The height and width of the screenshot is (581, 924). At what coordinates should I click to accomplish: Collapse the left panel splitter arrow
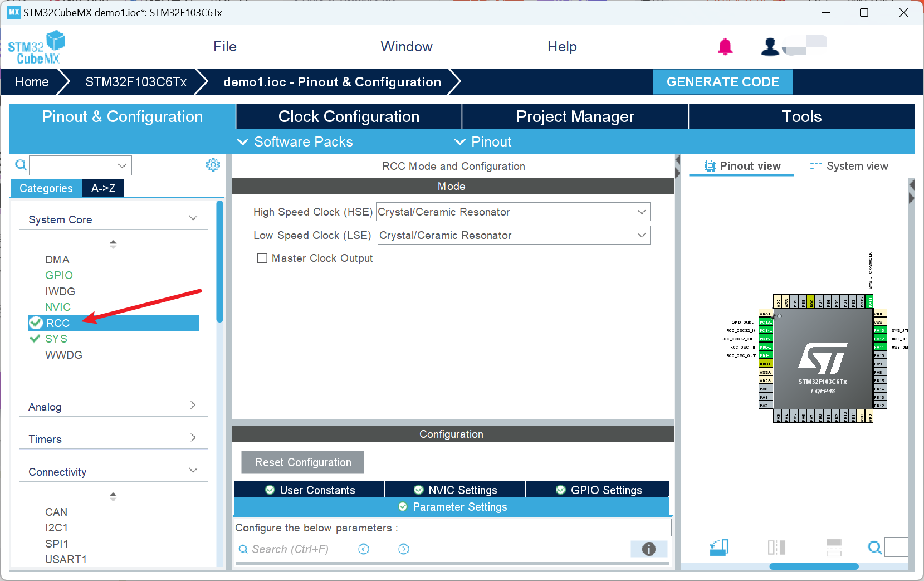[x=678, y=161]
